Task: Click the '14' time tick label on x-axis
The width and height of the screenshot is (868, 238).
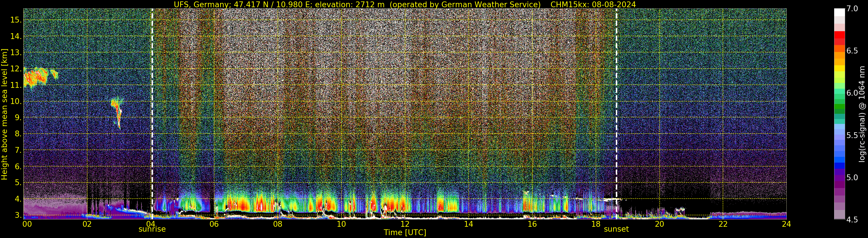Action: tap(468, 224)
